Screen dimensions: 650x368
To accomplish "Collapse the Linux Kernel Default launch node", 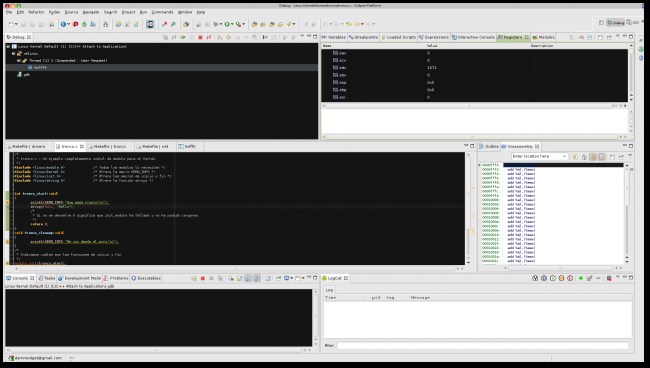I will tap(8, 46).
